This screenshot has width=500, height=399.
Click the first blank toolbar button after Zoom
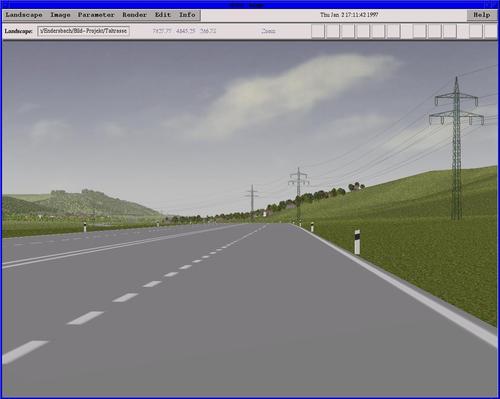pos(318,31)
